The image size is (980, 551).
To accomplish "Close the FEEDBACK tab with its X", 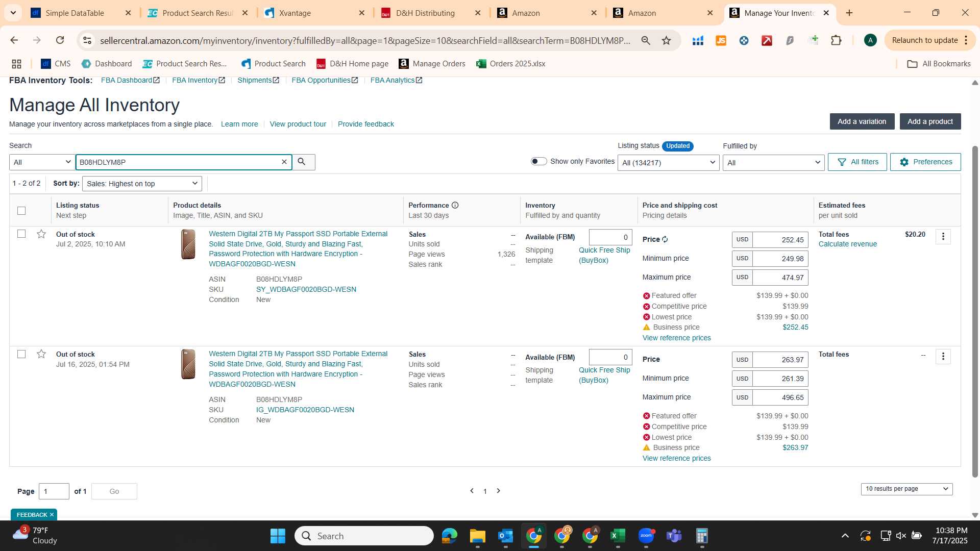I will (52, 515).
